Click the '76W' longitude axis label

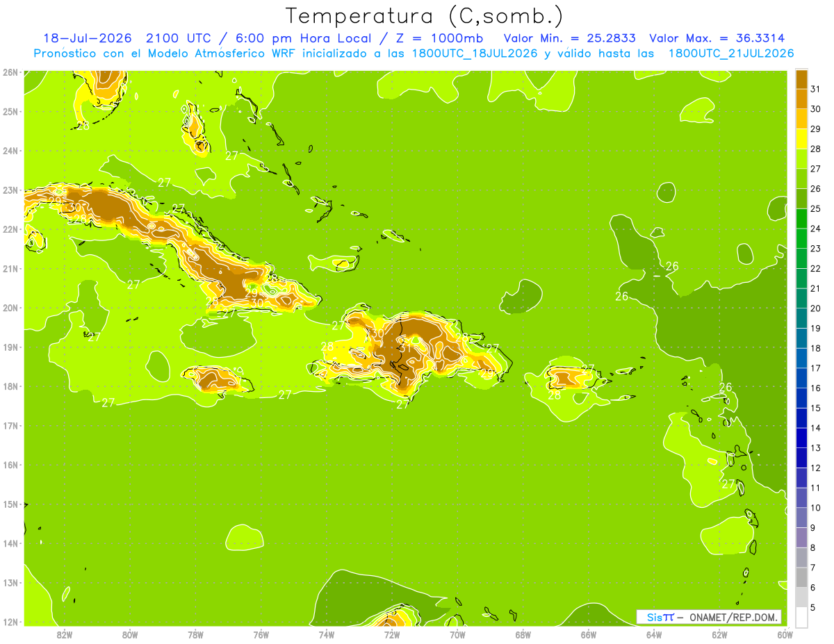coord(261,634)
